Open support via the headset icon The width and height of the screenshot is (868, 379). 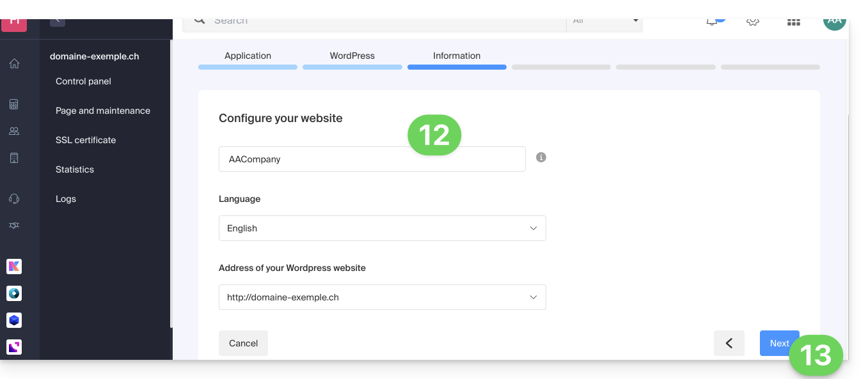(x=14, y=199)
